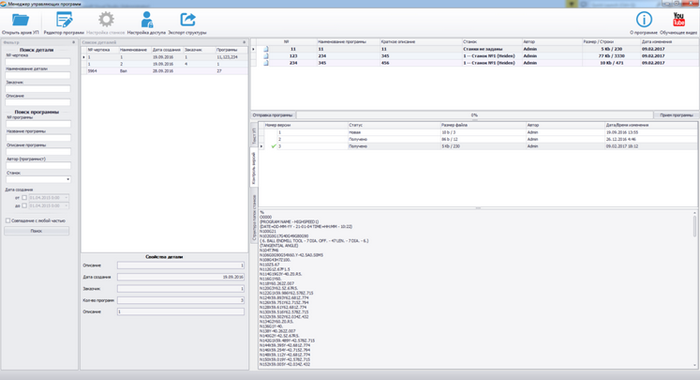Open the About program info icon
700x380 pixels.
(x=644, y=20)
